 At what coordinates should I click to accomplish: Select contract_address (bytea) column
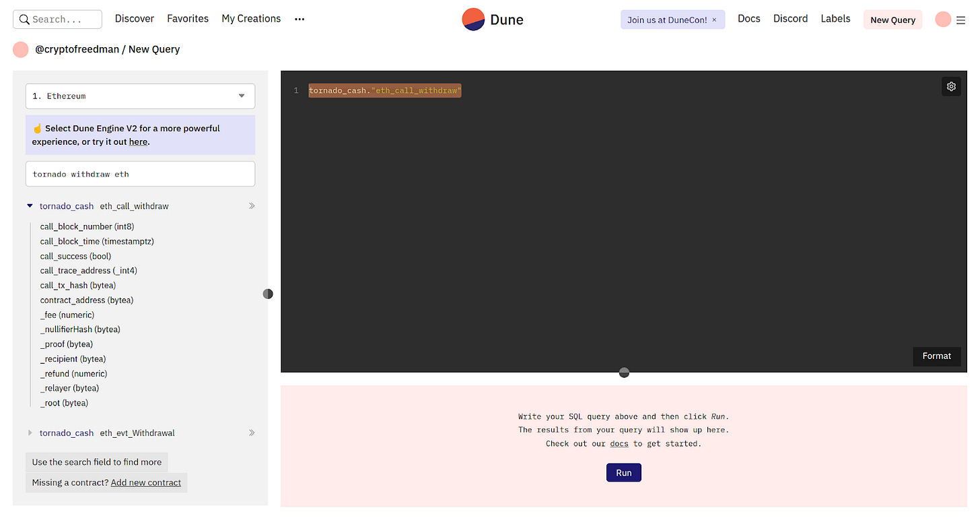pyautogui.click(x=87, y=300)
